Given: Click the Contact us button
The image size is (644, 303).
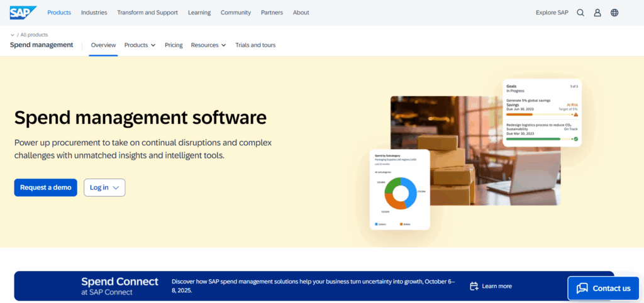Looking at the screenshot, I should point(603,288).
